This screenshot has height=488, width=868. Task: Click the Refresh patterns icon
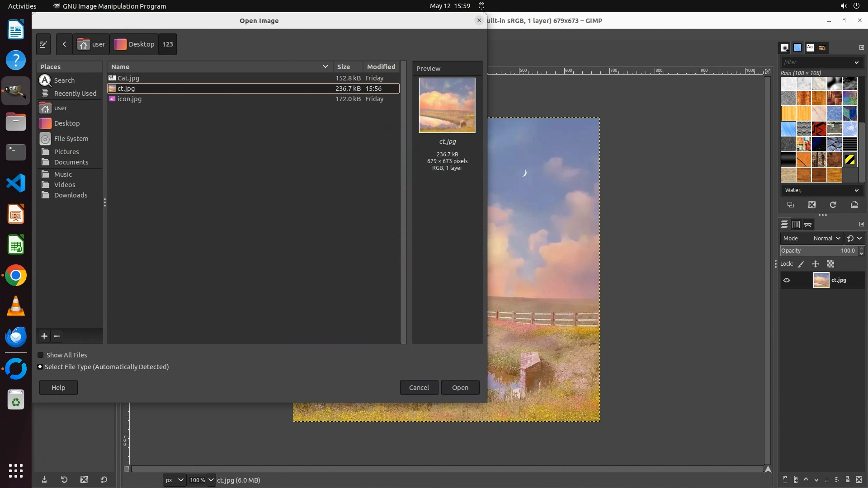tap(833, 205)
